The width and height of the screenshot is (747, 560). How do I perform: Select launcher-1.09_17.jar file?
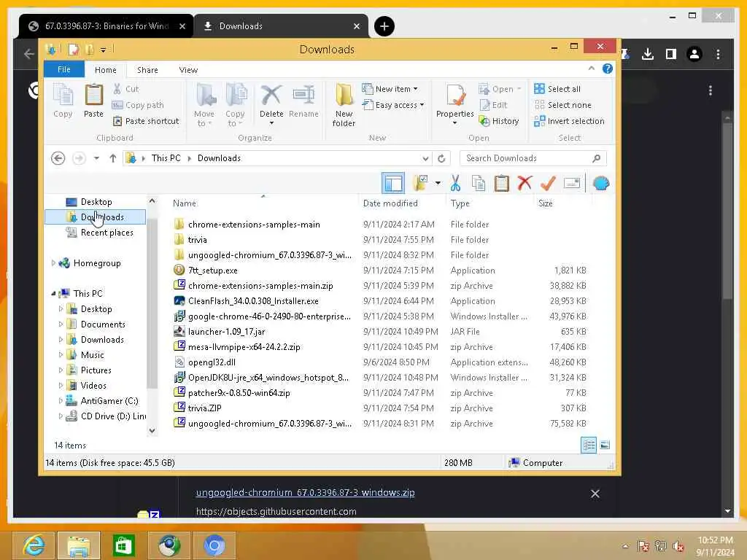pyautogui.click(x=226, y=332)
